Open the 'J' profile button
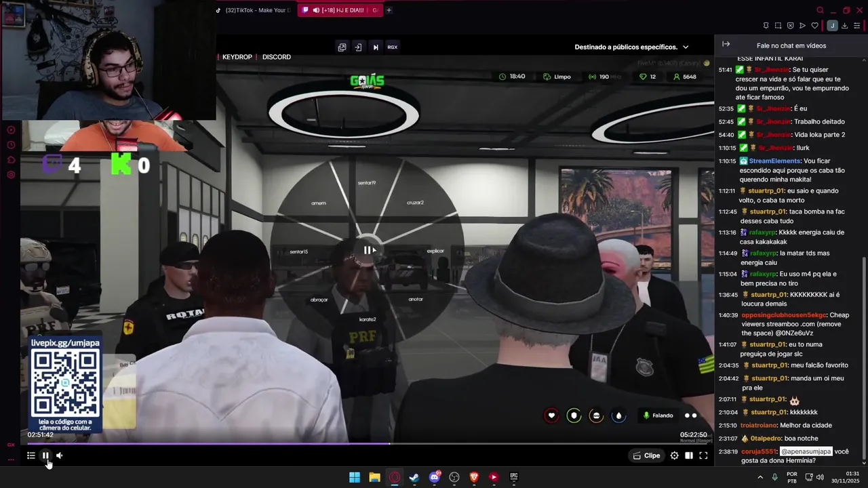868x488 pixels. 832,26
